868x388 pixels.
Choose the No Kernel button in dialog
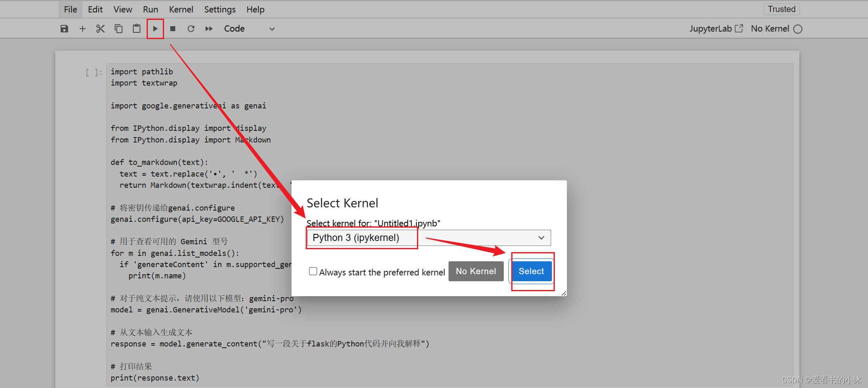tap(476, 271)
